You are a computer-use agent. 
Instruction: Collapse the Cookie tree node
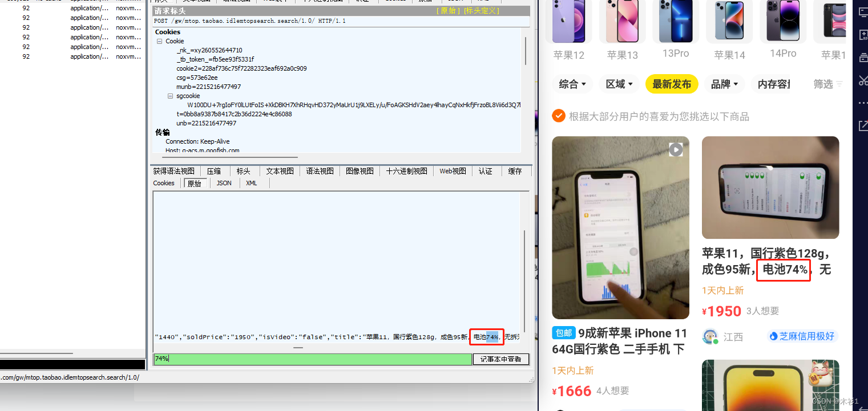coord(159,42)
